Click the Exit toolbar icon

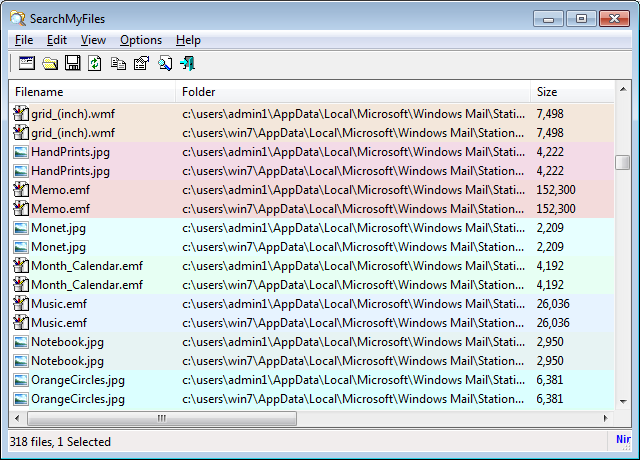point(187,64)
